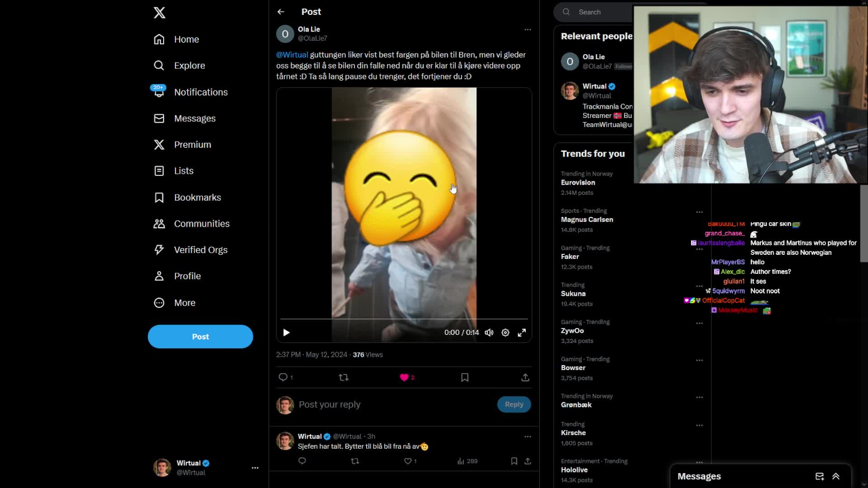
Task: Open Ola Lie author name on post
Action: point(309,29)
